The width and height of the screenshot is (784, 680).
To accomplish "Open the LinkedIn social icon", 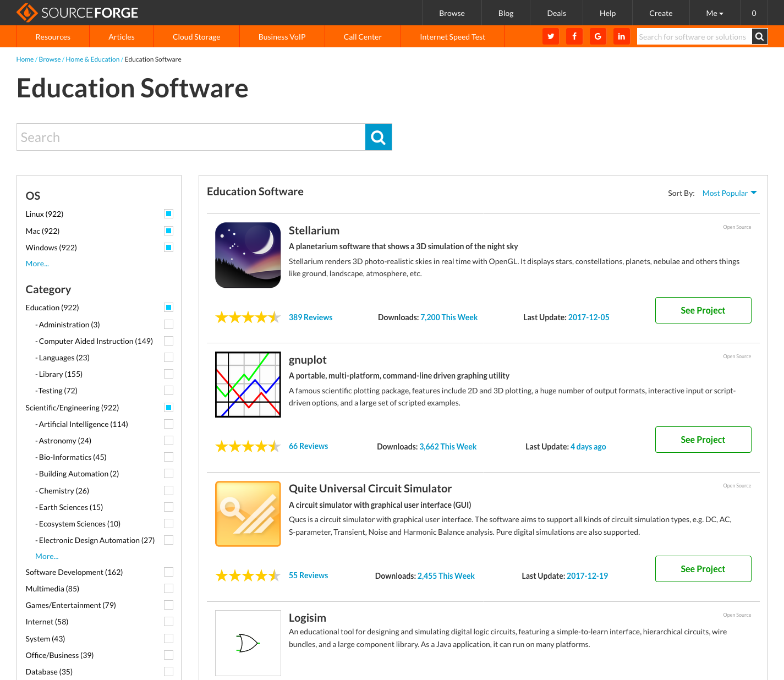I will 622,36.
